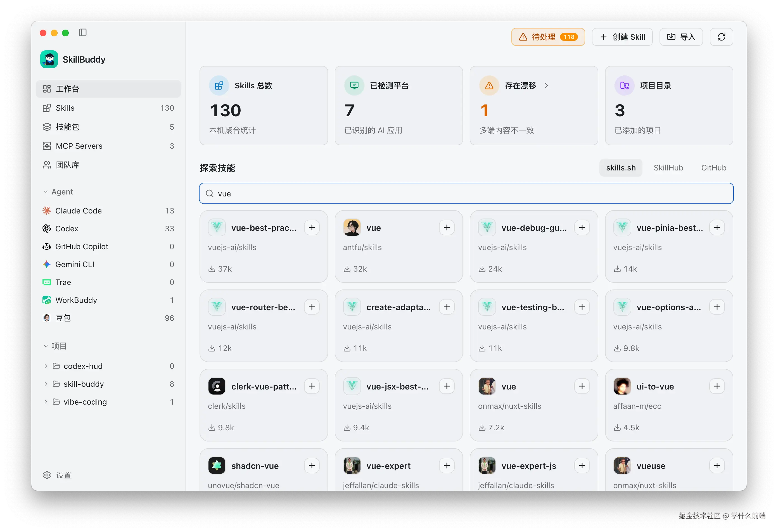The height and width of the screenshot is (532, 778).
Task: Open the vue-best-prac... card title
Action: point(264,228)
